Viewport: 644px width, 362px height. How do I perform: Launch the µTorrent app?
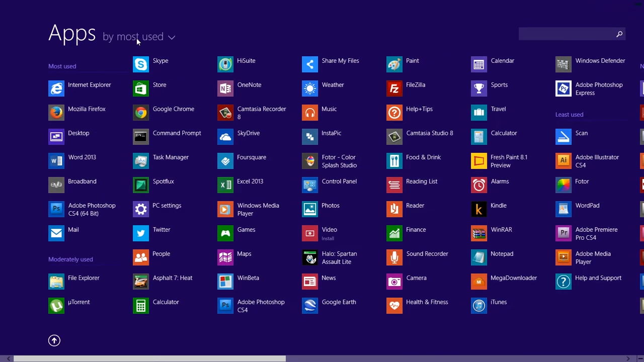tap(56, 306)
